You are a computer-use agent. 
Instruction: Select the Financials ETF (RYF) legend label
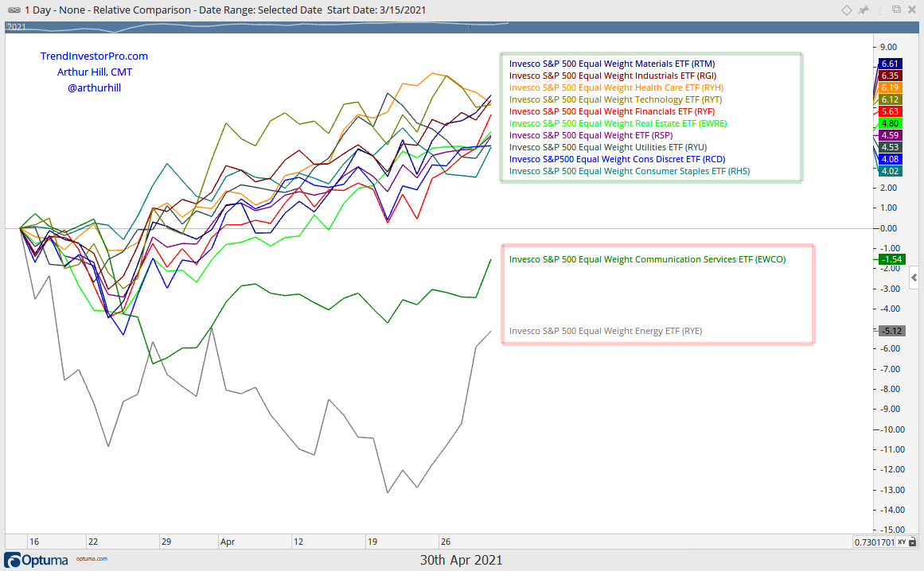tap(612, 111)
